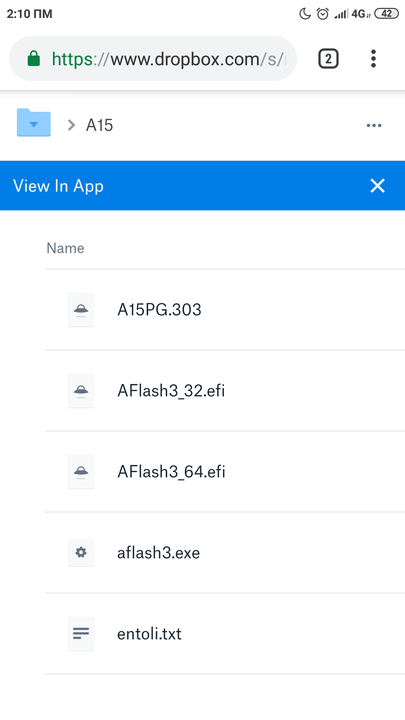Open the A15PG.303 file
This screenshot has height=720, width=405.
pos(159,310)
